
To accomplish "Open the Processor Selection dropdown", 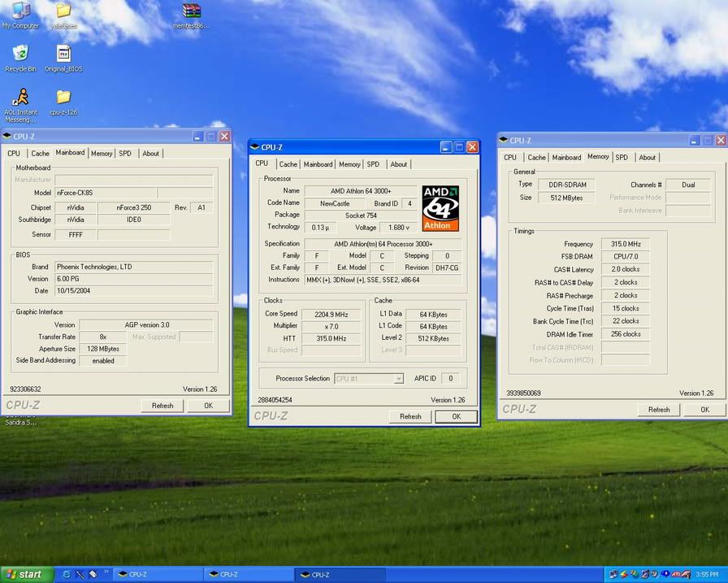I will pyautogui.click(x=369, y=379).
